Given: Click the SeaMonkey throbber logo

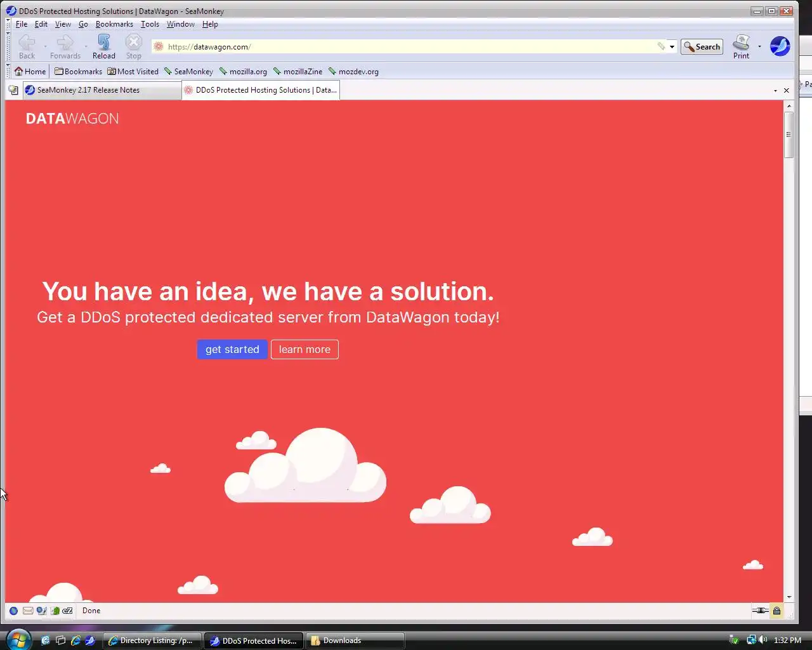Looking at the screenshot, I should click(780, 46).
